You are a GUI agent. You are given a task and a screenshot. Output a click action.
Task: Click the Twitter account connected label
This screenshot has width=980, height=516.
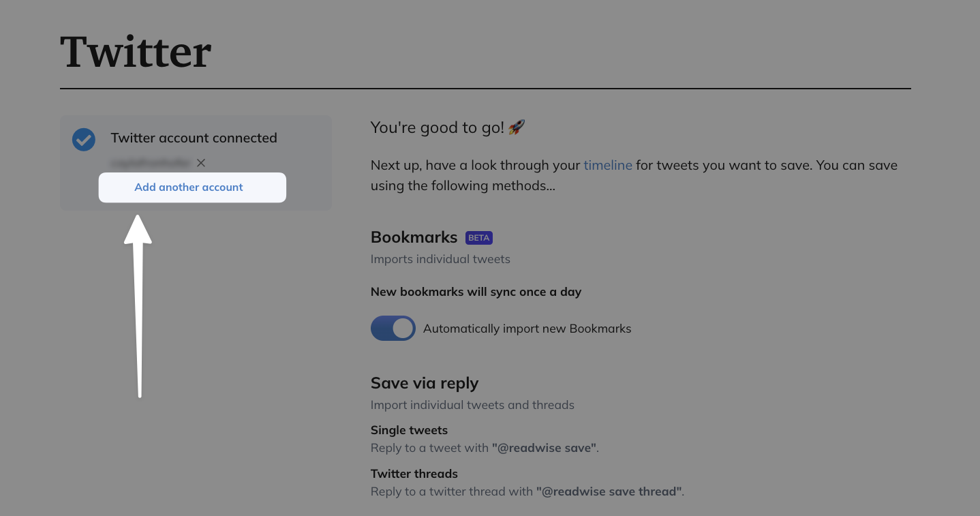pos(194,138)
